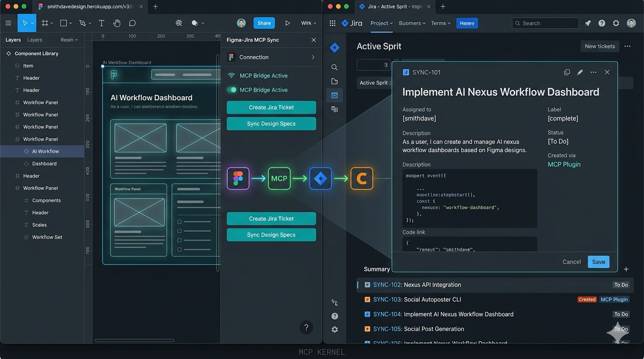Select the Hand tool for panning
The image size is (644, 359).
117,22
